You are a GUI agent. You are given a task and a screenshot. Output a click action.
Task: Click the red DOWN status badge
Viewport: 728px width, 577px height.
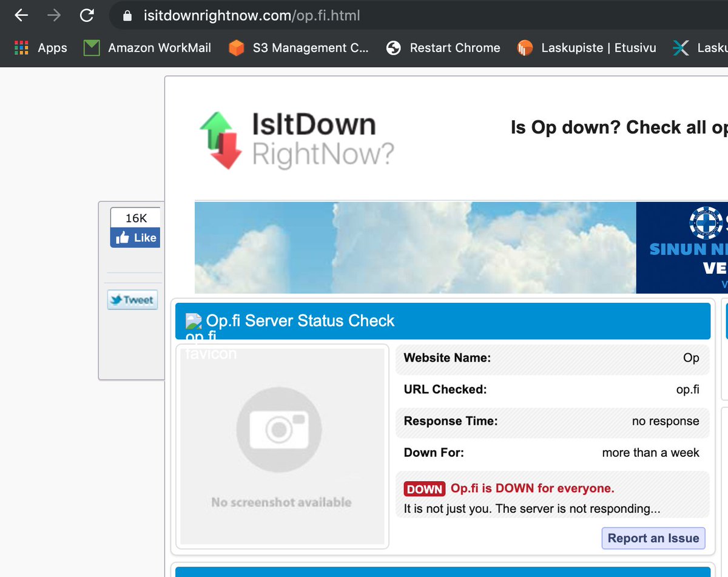tap(425, 489)
